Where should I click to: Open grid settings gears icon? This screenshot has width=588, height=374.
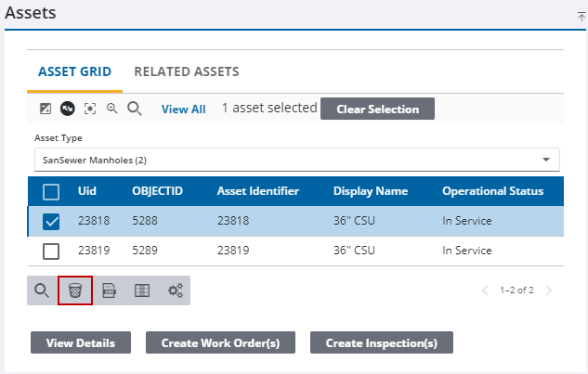(x=174, y=290)
